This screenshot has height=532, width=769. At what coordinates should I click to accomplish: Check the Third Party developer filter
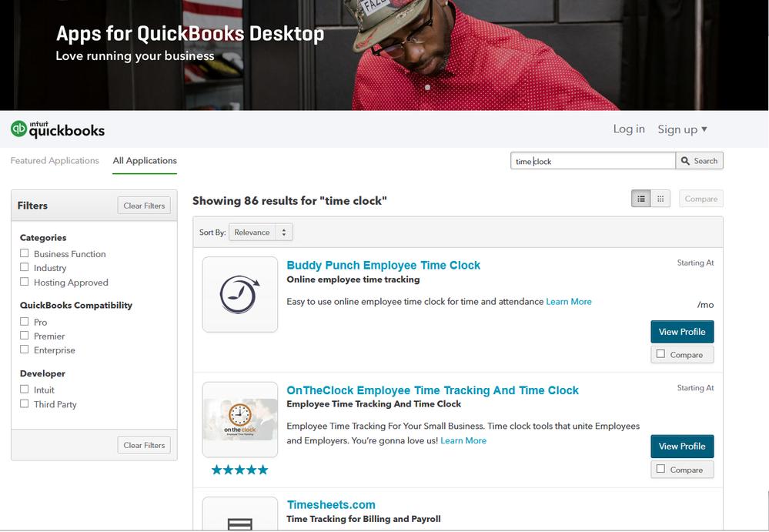point(24,403)
